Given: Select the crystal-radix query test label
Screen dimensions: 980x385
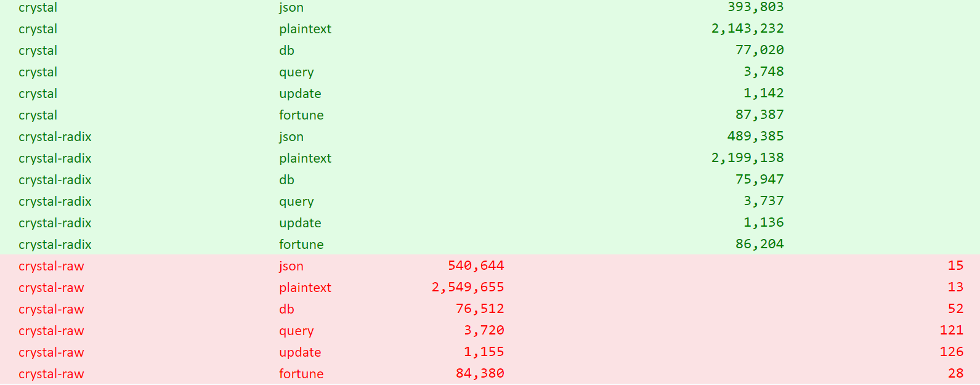Looking at the screenshot, I should 296,201.
